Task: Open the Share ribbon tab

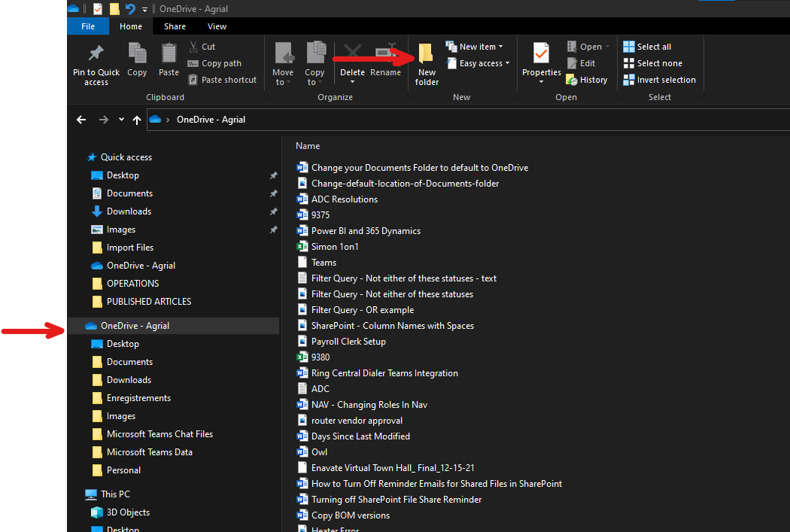Action: (175, 26)
